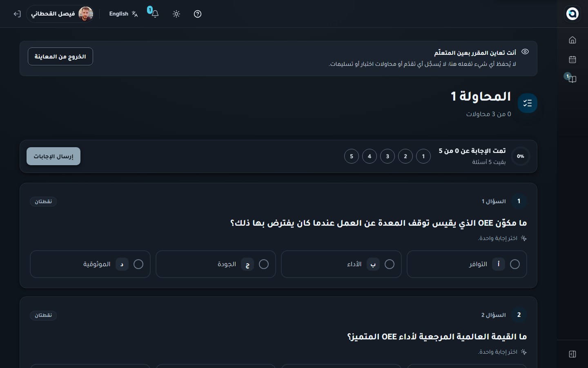Jump to question 5 in navigator
The width and height of the screenshot is (588, 368).
[x=352, y=156]
